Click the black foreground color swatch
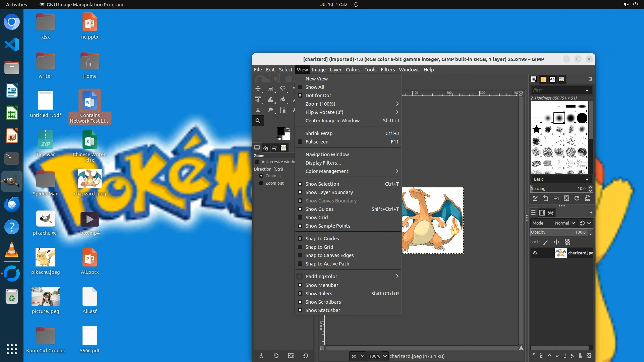 point(280,131)
